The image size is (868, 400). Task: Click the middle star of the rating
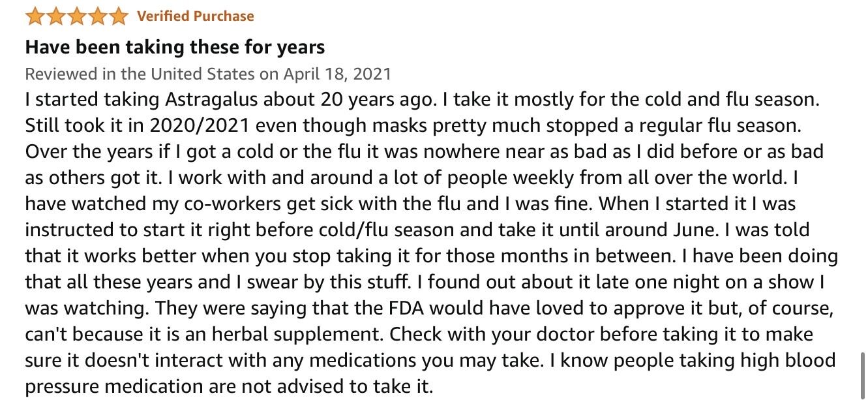[x=77, y=16]
